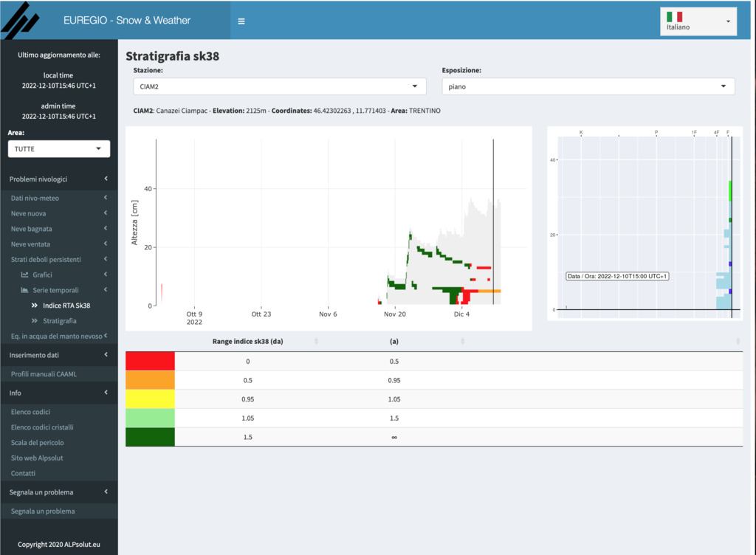Open the Contatti link
Image resolution: width=756 pixels, height=555 pixels.
coord(23,474)
